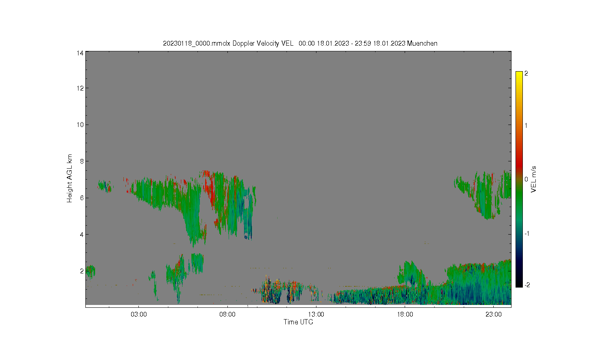Viewport: 607px width, 364px height.
Task: Click the colorbar label 'VEL m/s'
Action: click(x=534, y=179)
